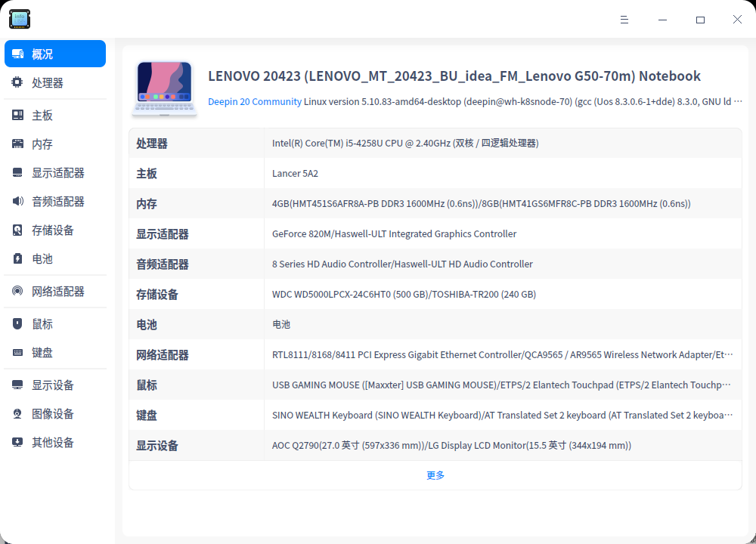
Task: Open the window hamburger menu
Action: [624, 20]
